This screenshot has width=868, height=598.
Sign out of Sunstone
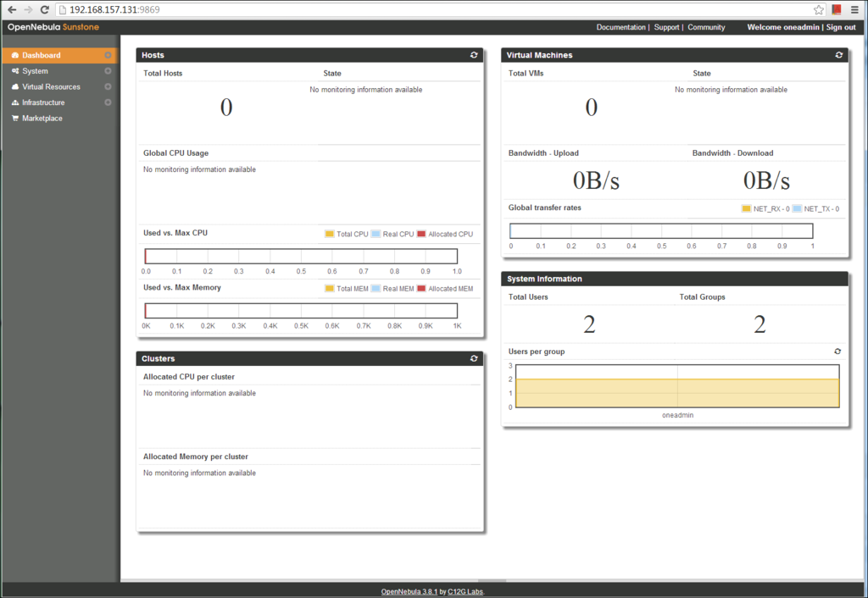[841, 27]
